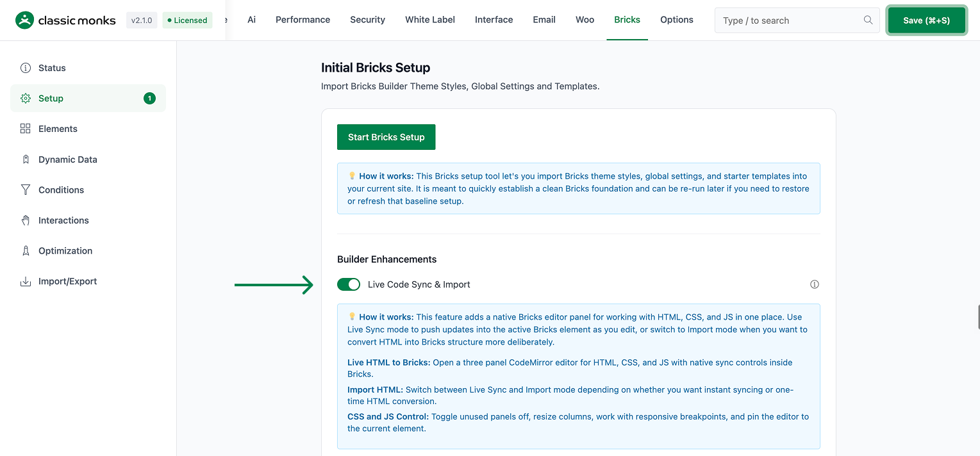The width and height of the screenshot is (980, 456).
Task: Open the Email tab
Action: [544, 20]
